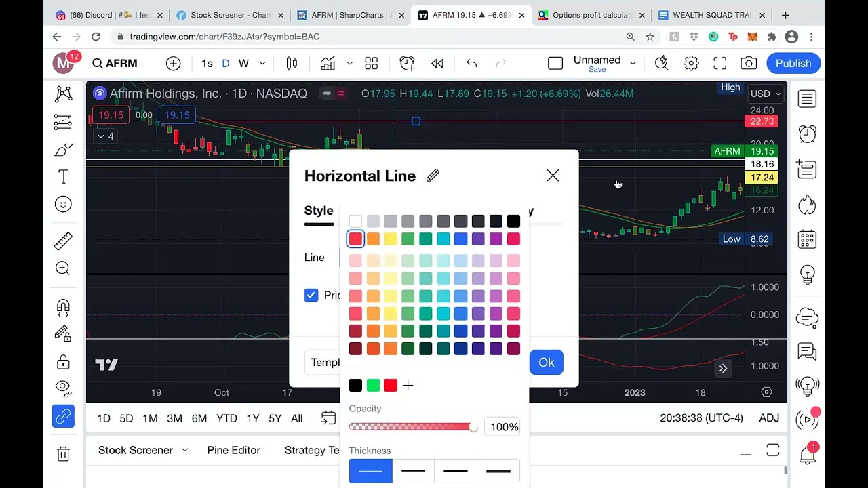868x488 pixels.
Task: Switch to the Stock Screener browser tab
Action: 231,15
